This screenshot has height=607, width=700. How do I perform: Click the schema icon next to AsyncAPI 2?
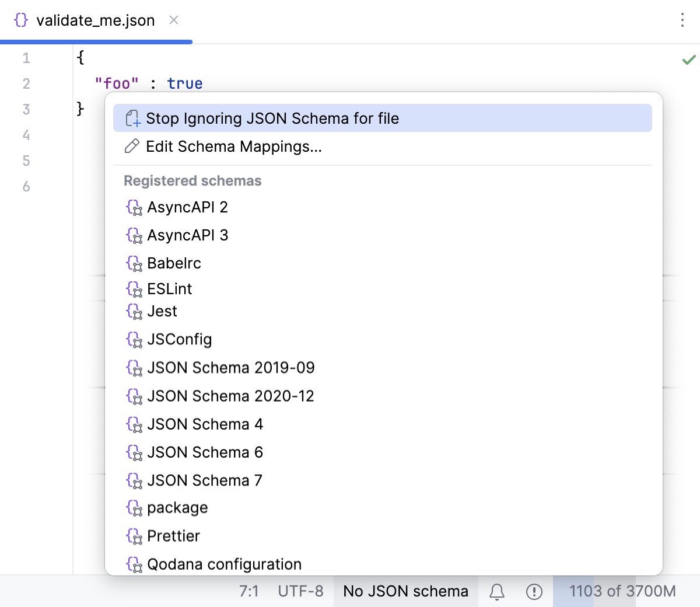(134, 207)
